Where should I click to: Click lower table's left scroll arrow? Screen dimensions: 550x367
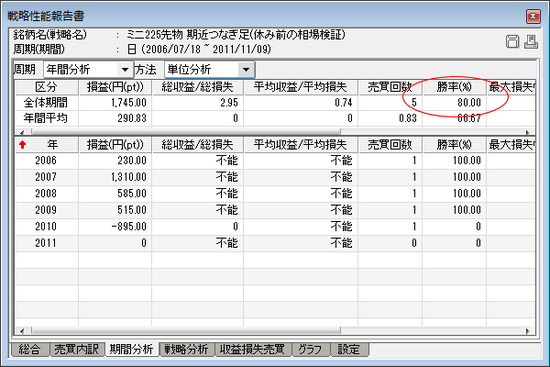coord(22,331)
